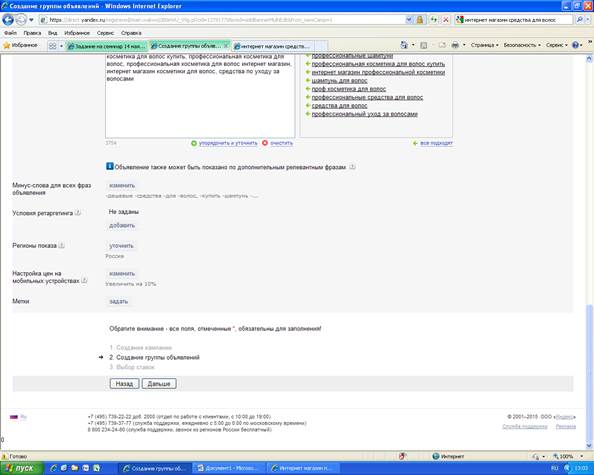This screenshot has height=475, width=594.
Task: Click the scrollbar up arrow
Action: point(589,58)
